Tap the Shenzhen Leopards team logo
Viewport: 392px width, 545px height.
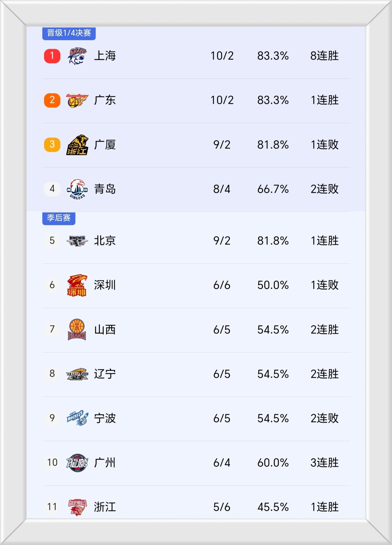click(x=77, y=285)
